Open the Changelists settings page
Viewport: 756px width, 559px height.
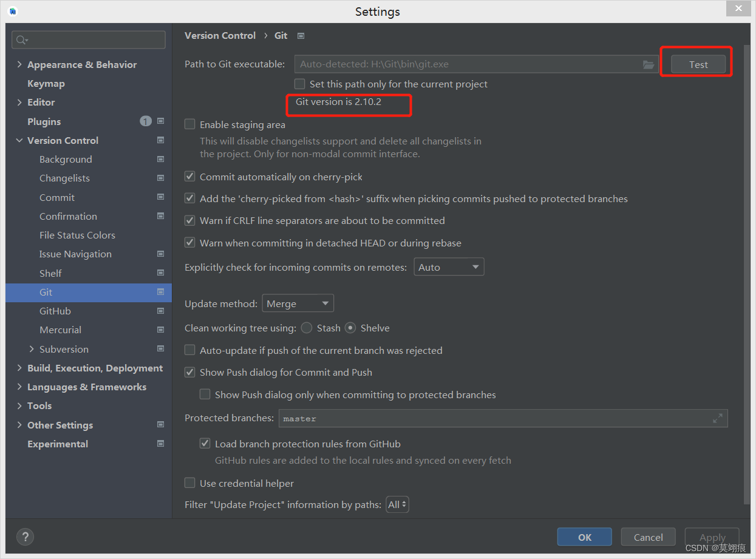64,178
